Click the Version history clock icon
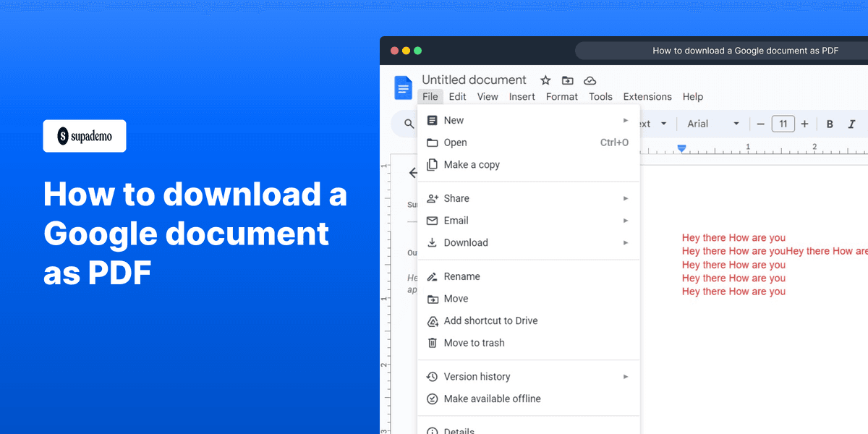 pyautogui.click(x=432, y=376)
